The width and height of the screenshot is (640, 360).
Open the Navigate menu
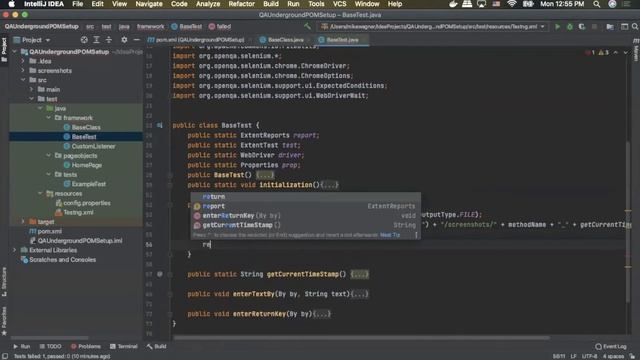[149, 4]
